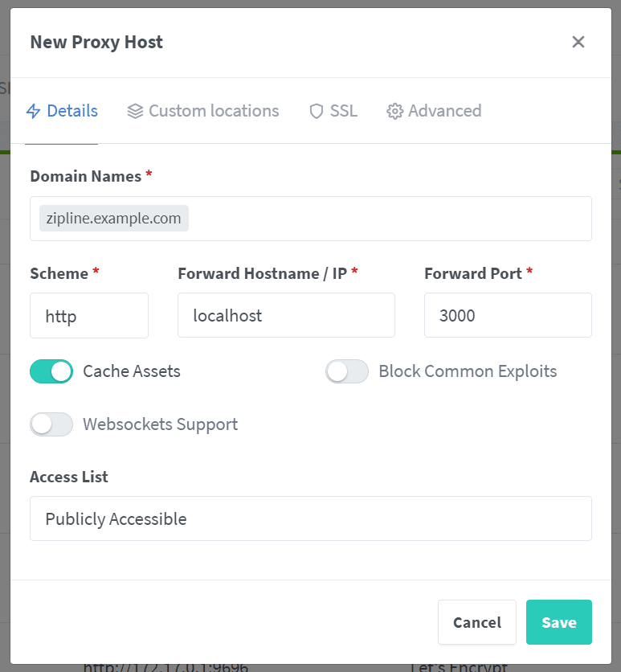This screenshot has width=621, height=672.
Task: Click the Forward Hostname / IP field
Action: (x=286, y=315)
